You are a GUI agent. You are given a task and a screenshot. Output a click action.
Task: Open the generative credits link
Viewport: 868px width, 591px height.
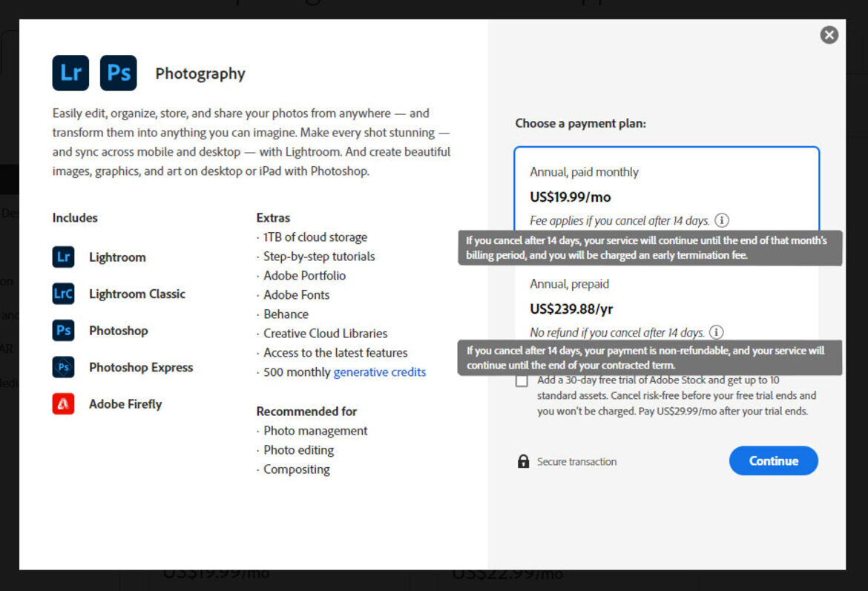[x=379, y=372]
